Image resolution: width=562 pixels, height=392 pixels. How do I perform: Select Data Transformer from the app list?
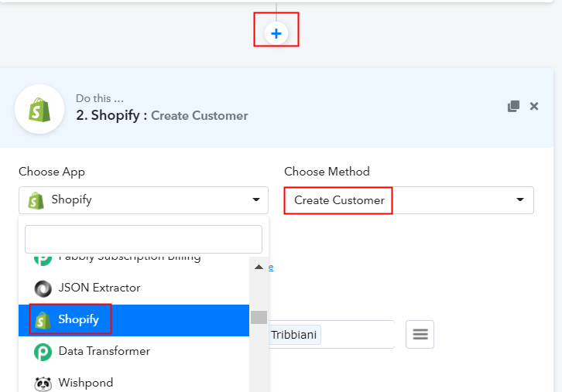134,352
